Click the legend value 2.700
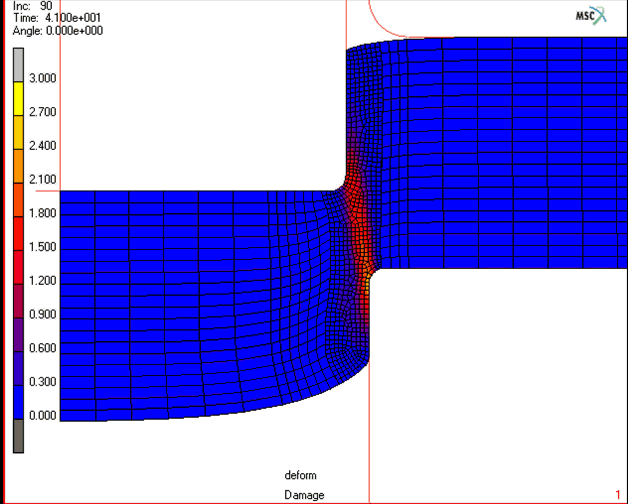 [42, 112]
